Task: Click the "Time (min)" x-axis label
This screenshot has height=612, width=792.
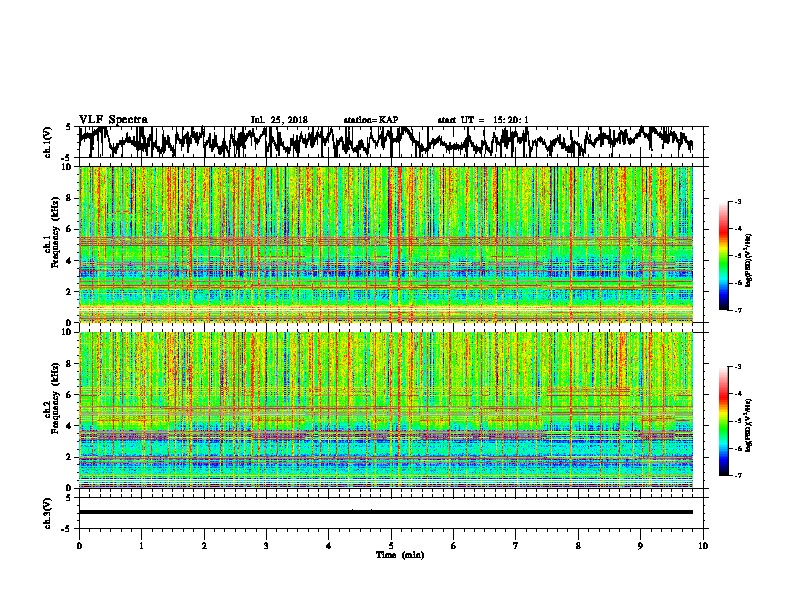Action: tap(400, 555)
